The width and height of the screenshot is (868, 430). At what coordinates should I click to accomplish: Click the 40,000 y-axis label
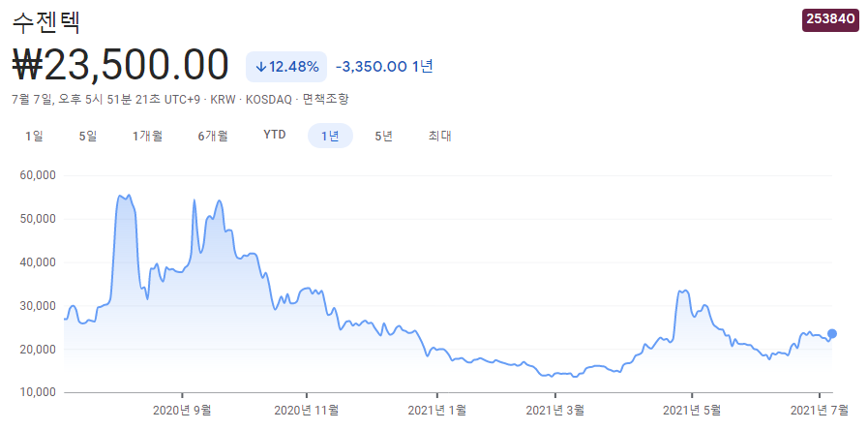[38, 262]
